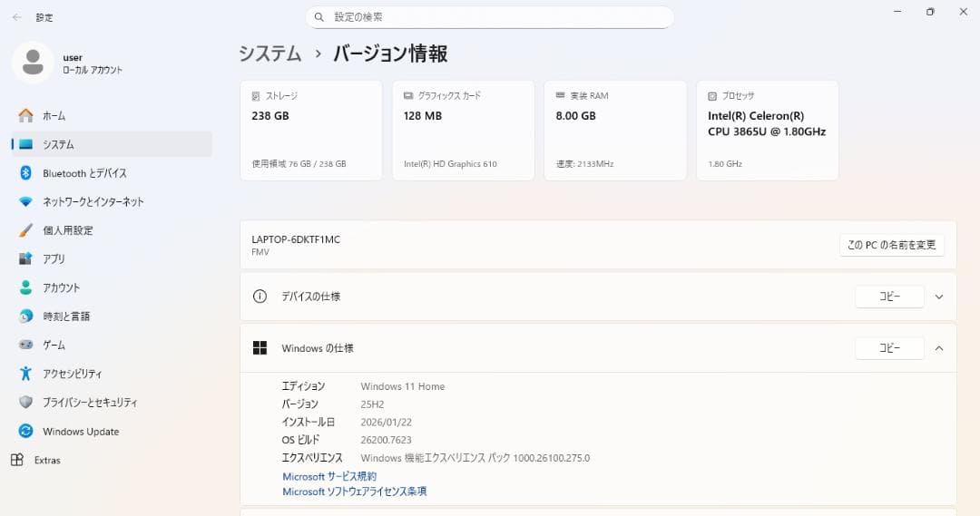Click the 実装 RAM icon
The image size is (980, 516).
point(561,95)
